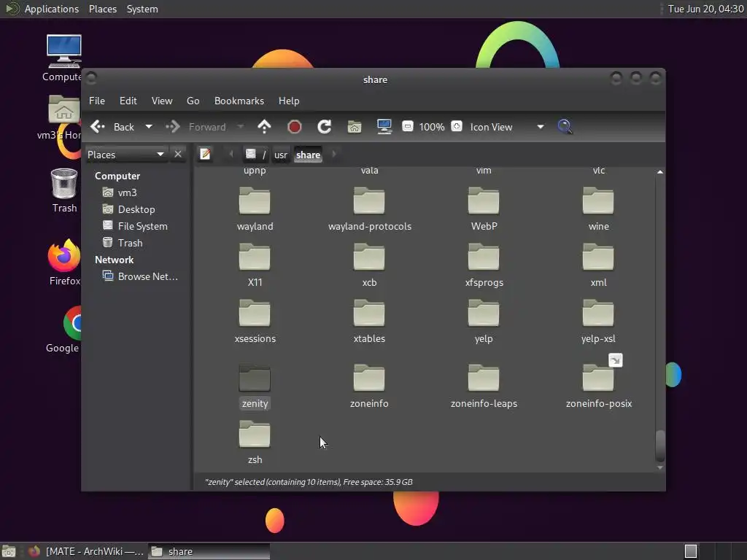This screenshot has height=560, width=747.
Task: Click the scrollbar up arrow
Action: [659, 172]
